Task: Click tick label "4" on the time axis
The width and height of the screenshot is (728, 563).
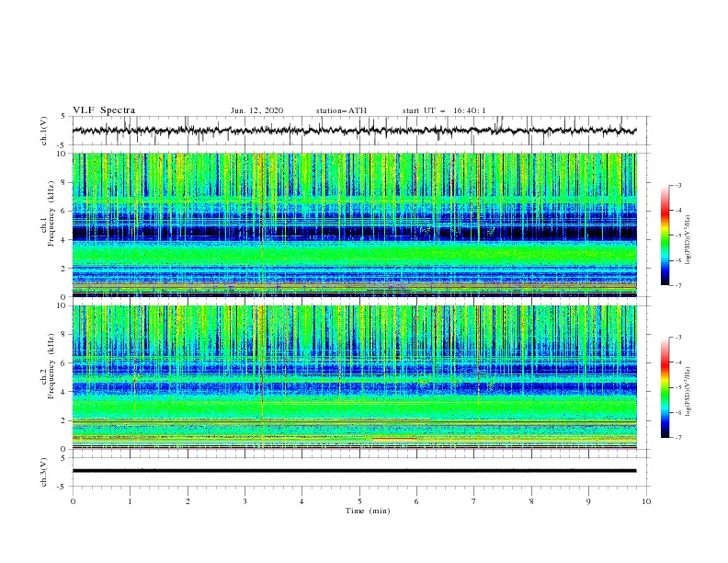Action: click(301, 501)
